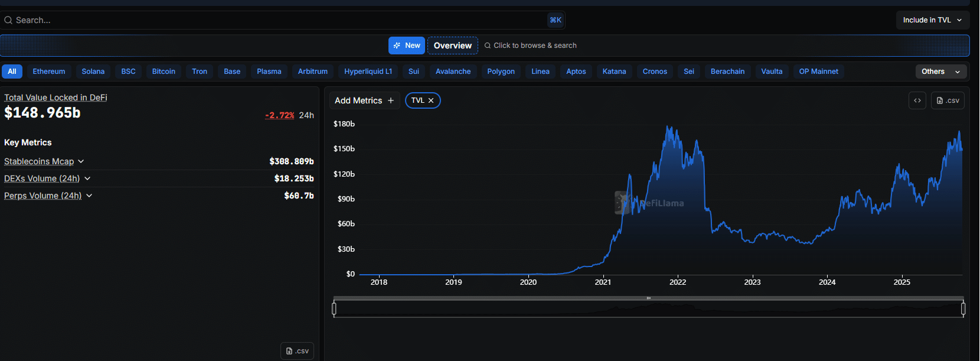Viewport: 980px width, 361px height.
Task: Expand the Include in TVL dropdown
Action: coord(932,20)
